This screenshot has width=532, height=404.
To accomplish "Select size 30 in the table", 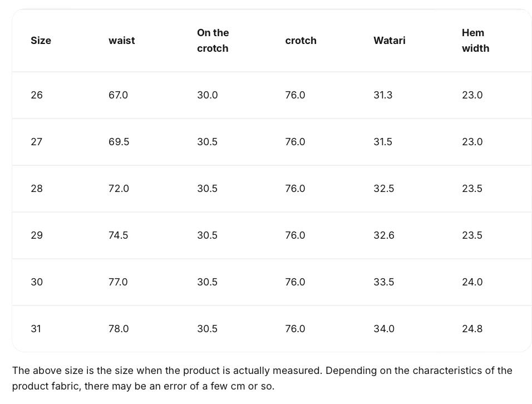I will [x=37, y=282].
